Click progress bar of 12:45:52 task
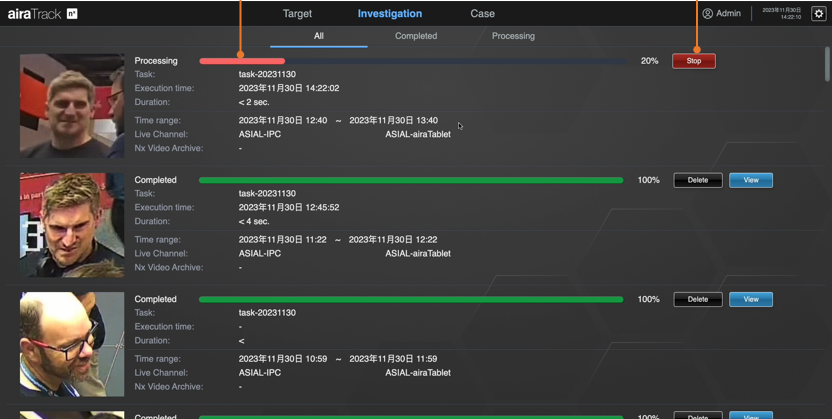Viewport: 832px width, 419px height. (x=411, y=180)
